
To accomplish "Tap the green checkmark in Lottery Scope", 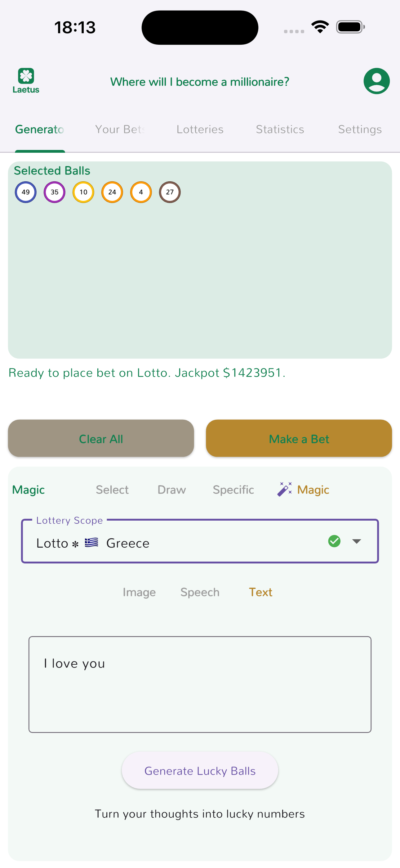I will [x=334, y=541].
